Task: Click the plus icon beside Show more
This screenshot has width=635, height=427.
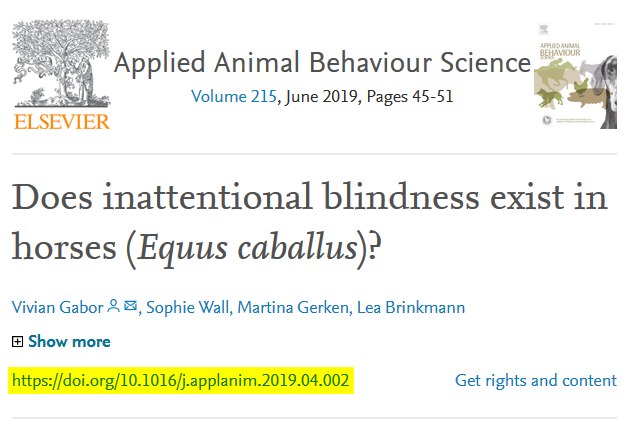Action: click(x=17, y=341)
